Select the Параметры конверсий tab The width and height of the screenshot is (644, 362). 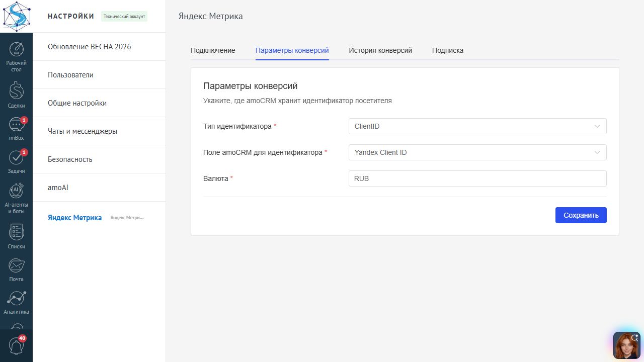point(292,50)
